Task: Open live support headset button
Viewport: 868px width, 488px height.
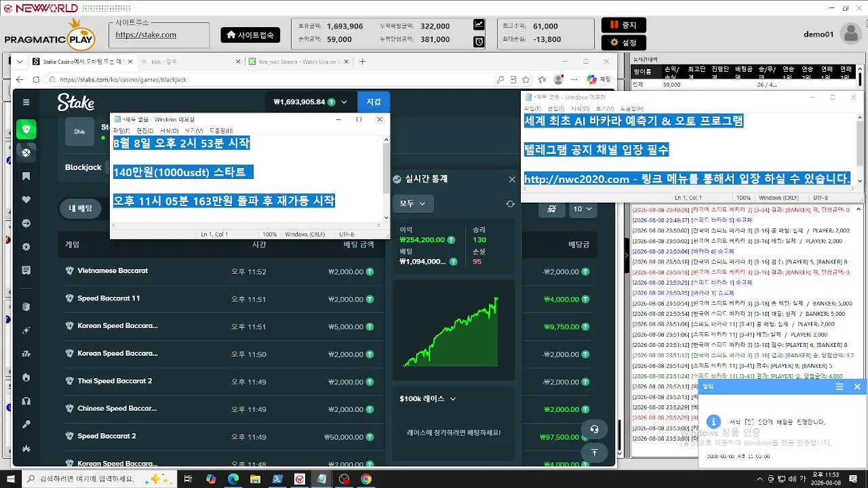Action: coord(594,428)
